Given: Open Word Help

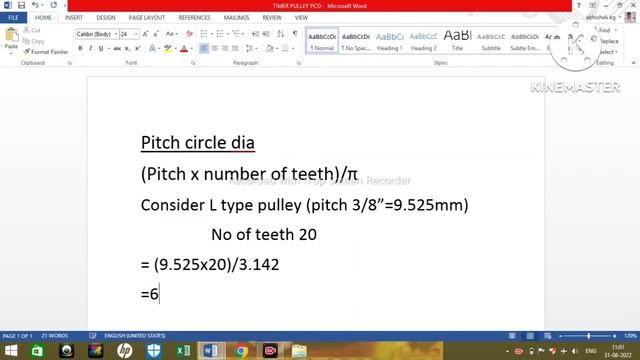Looking at the screenshot, I should tap(578, 5).
